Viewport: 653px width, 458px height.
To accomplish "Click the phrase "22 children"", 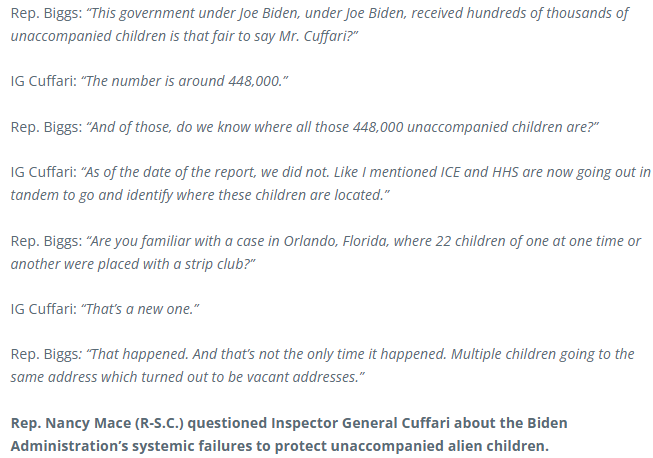I will click(448, 243).
